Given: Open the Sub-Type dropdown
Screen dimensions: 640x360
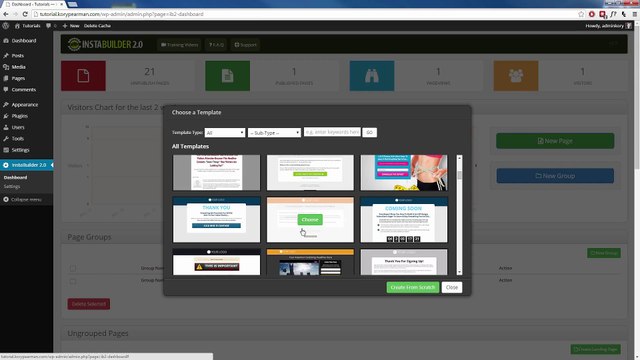Looking at the screenshot, I should point(274,133).
